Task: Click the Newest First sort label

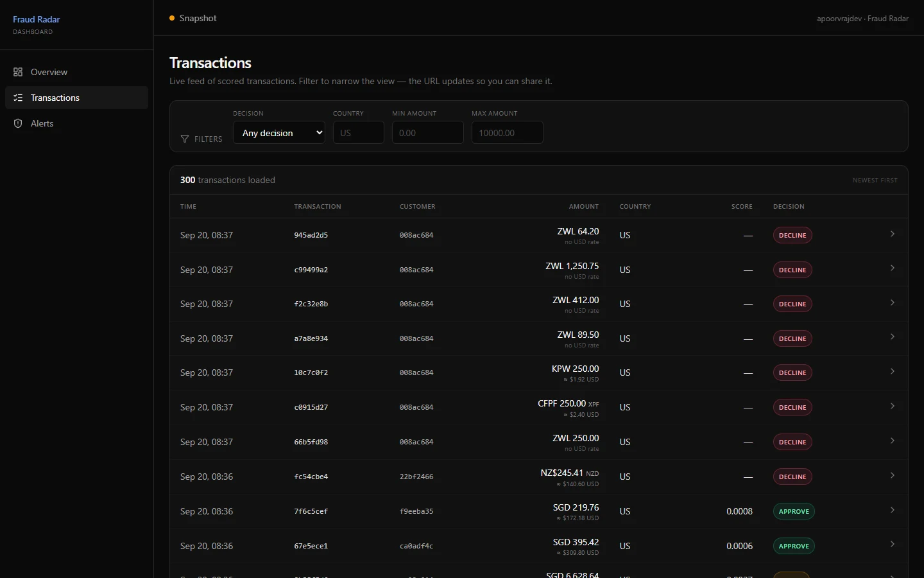Action: tap(875, 180)
